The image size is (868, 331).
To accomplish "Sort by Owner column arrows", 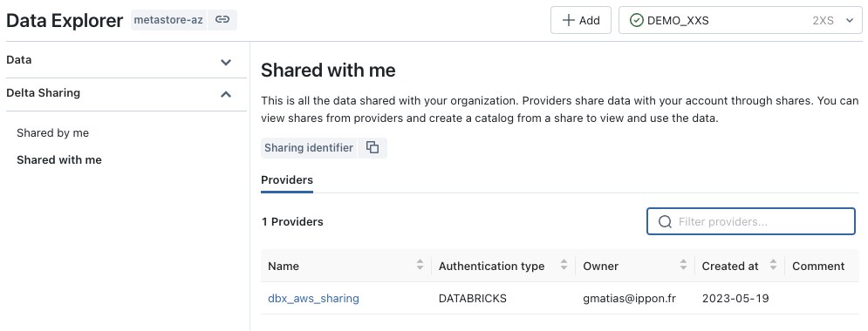I will [684, 266].
